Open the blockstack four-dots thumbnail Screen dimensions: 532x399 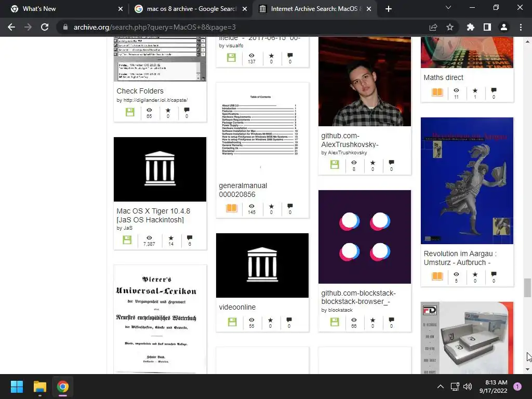click(364, 237)
